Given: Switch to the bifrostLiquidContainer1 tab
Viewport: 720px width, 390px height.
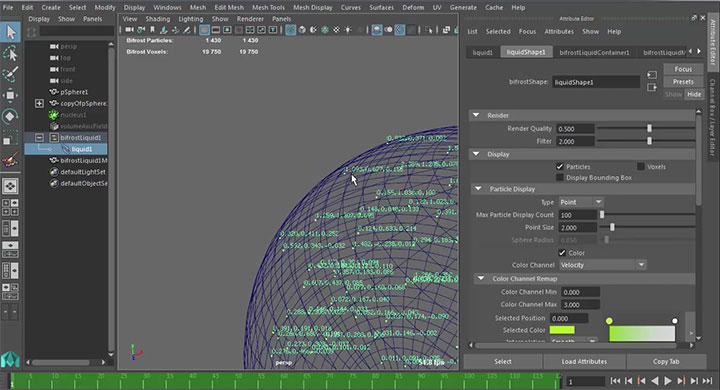Looking at the screenshot, I should pos(594,52).
